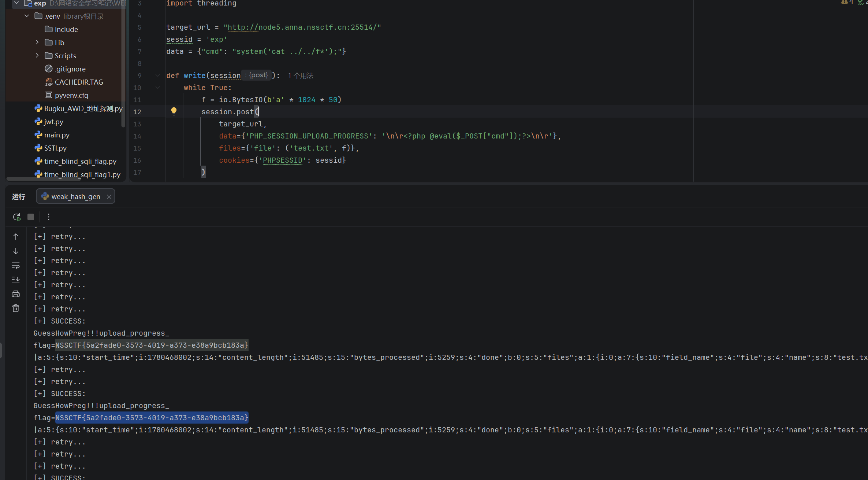Close the weak_hash_gen run tab
Viewport: 868px width, 480px height.
click(x=109, y=197)
